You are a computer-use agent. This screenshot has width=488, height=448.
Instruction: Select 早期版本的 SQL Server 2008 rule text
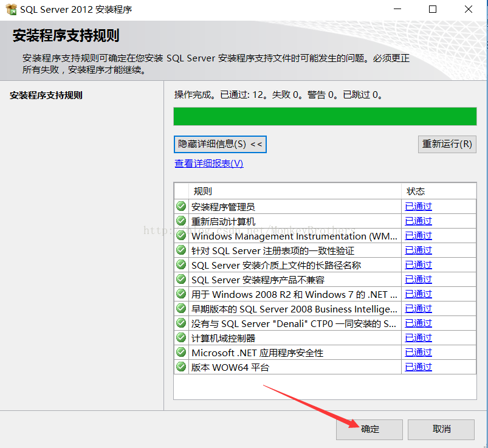pyautogui.click(x=294, y=309)
